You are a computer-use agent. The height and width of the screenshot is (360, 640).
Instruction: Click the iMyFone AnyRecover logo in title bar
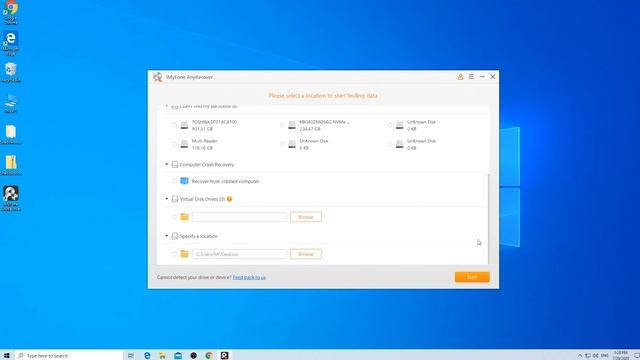pos(158,77)
